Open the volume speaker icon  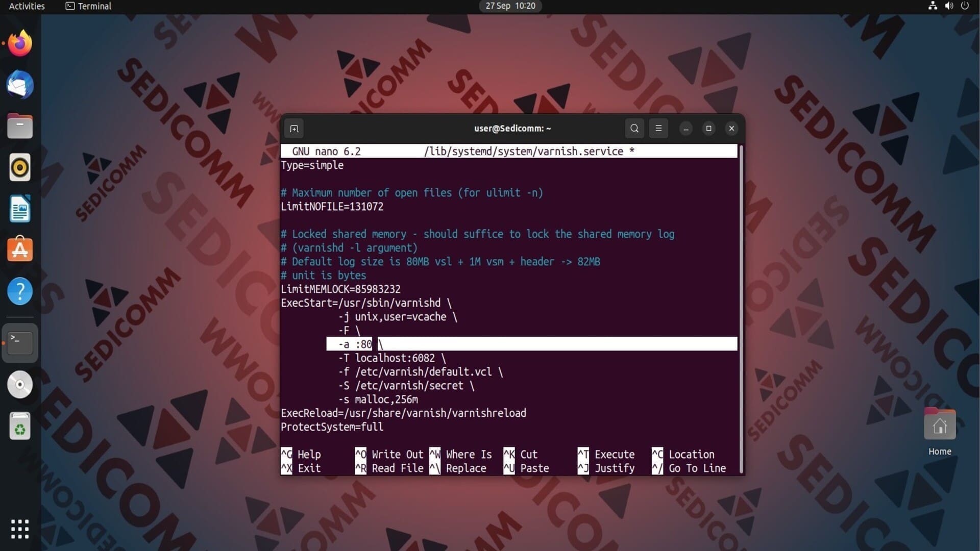click(x=949, y=6)
